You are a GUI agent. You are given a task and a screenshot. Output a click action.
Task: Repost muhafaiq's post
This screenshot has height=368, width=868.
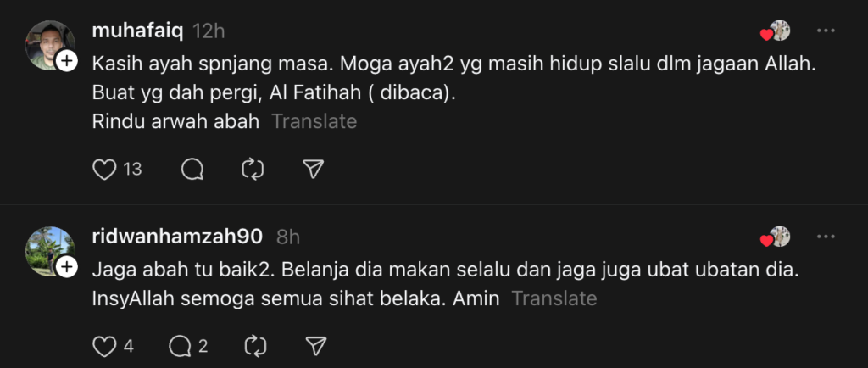pos(253,170)
